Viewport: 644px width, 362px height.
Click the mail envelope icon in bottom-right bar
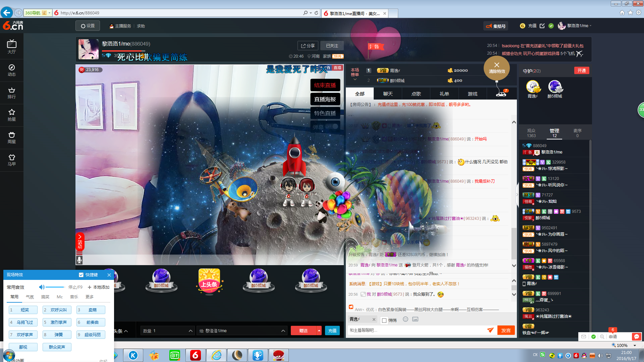click(584, 337)
